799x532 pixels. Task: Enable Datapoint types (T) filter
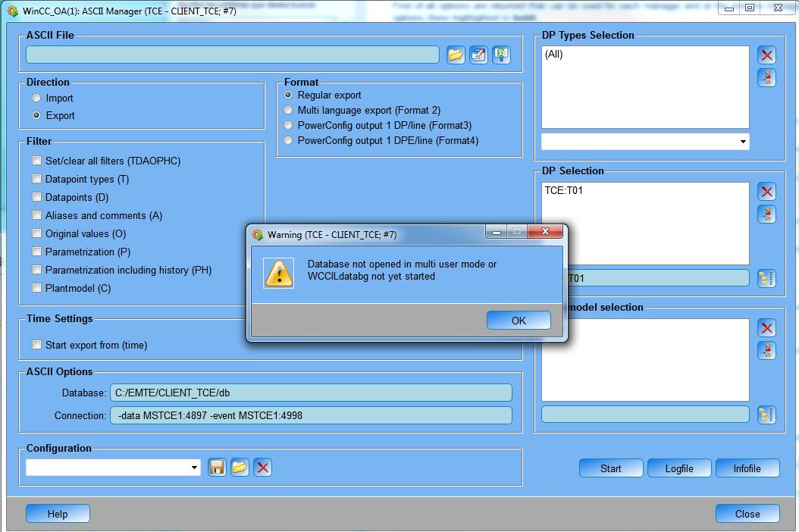(36, 179)
